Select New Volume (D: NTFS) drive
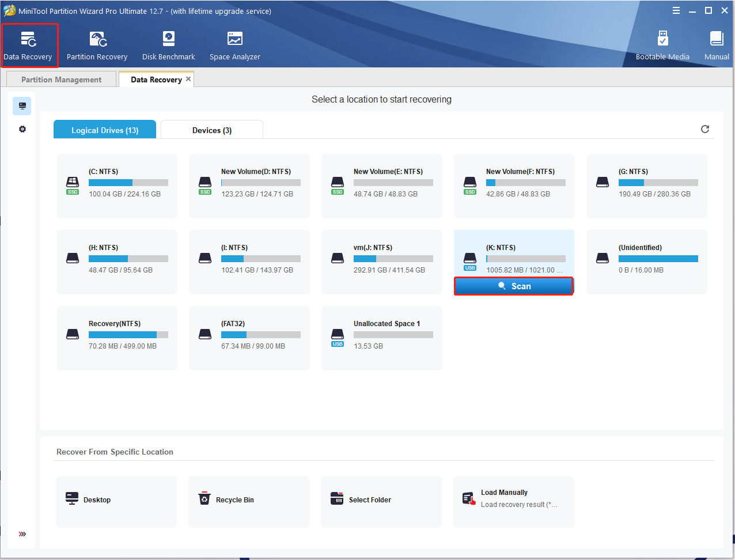This screenshot has width=735, height=560. pyautogui.click(x=249, y=186)
